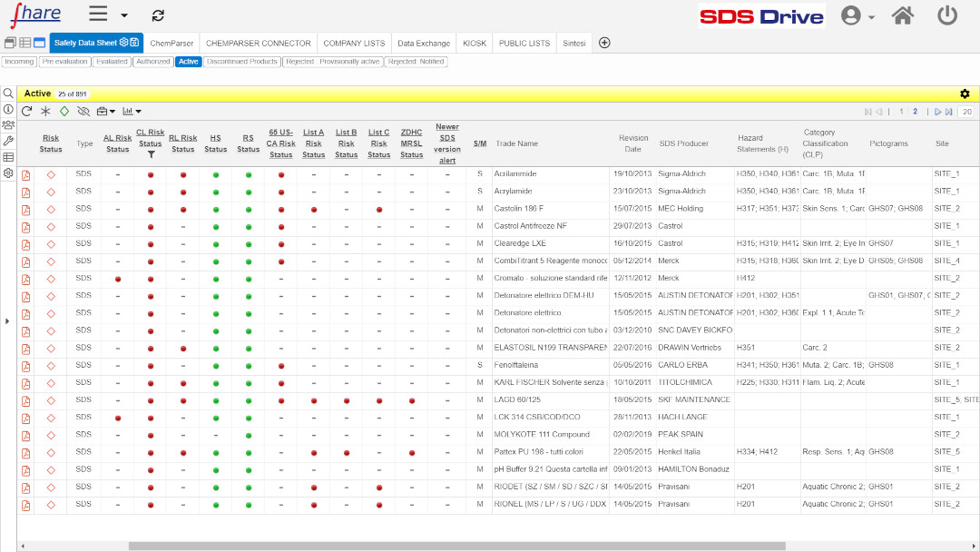Screen dimensions: 980x552
Task: Enable the Incoming status filter
Action: point(19,62)
